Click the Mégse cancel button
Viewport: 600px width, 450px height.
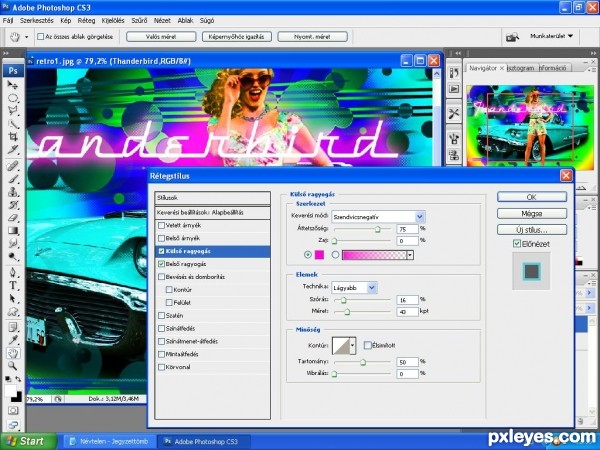pyautogui.click(x=532, y=214)
